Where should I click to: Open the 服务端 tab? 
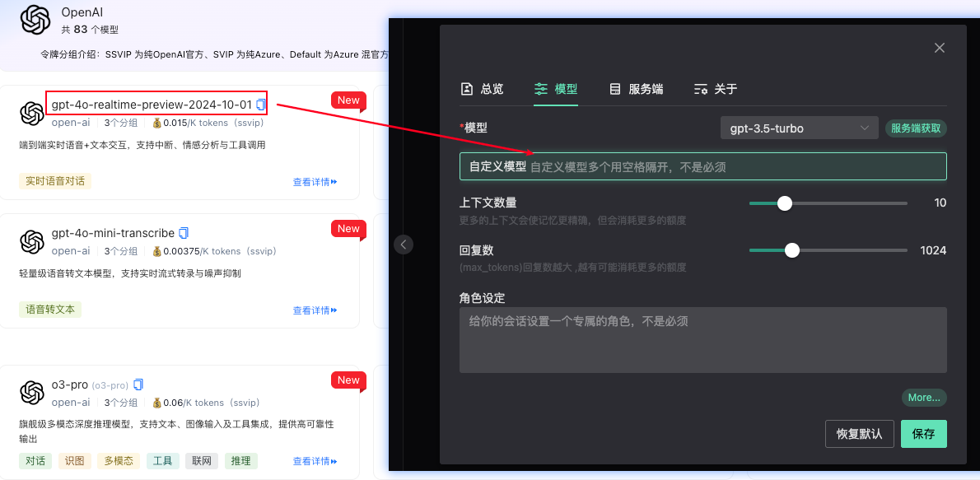[637, 90]
